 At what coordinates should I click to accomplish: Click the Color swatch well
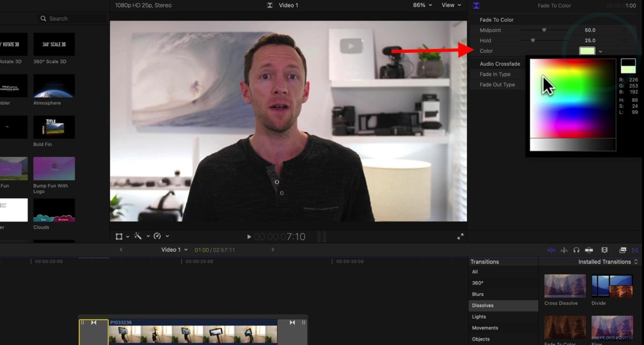tap(587, 51)
